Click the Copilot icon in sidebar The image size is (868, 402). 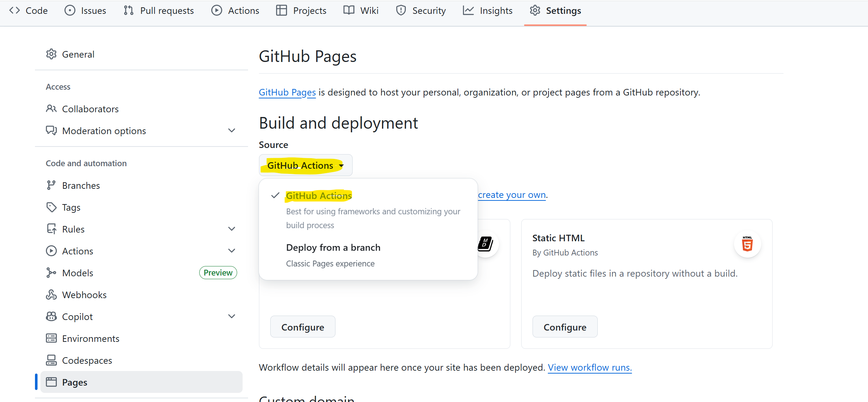pyautogui.click(x=51, y=316)
